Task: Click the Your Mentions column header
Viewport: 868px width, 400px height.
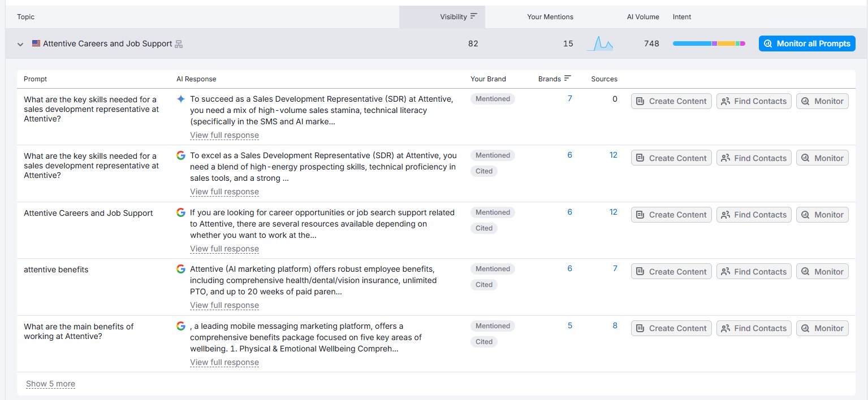Action: pyautogui.click(x=550, y=17)
